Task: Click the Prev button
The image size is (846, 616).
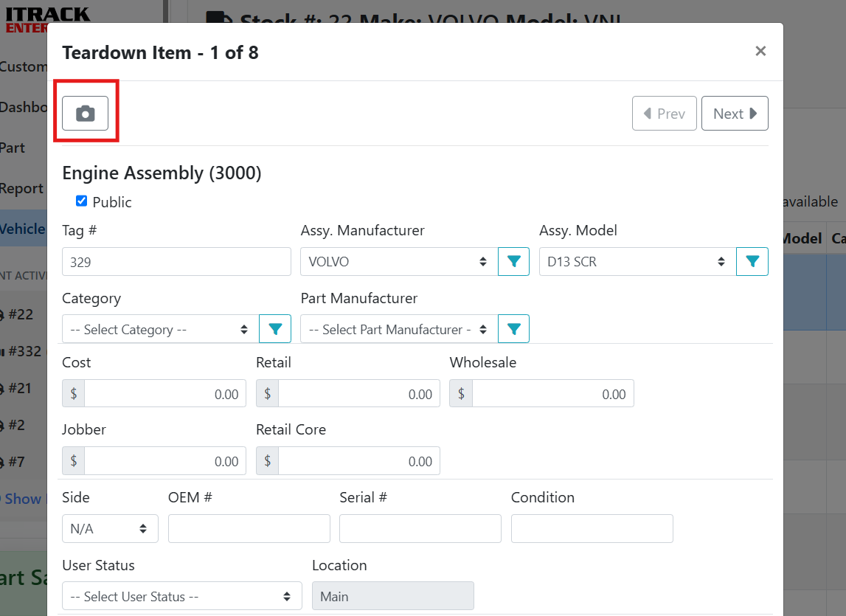Action: point(664,114)
